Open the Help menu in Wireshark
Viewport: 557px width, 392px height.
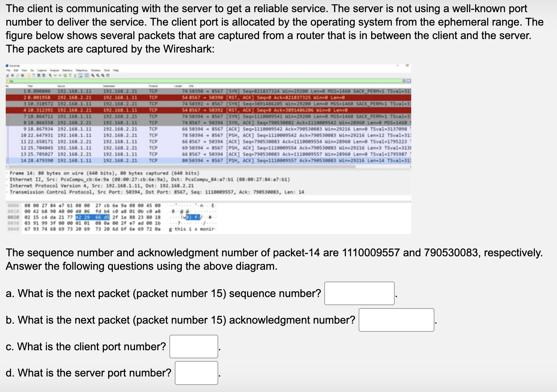pos(116,70)
